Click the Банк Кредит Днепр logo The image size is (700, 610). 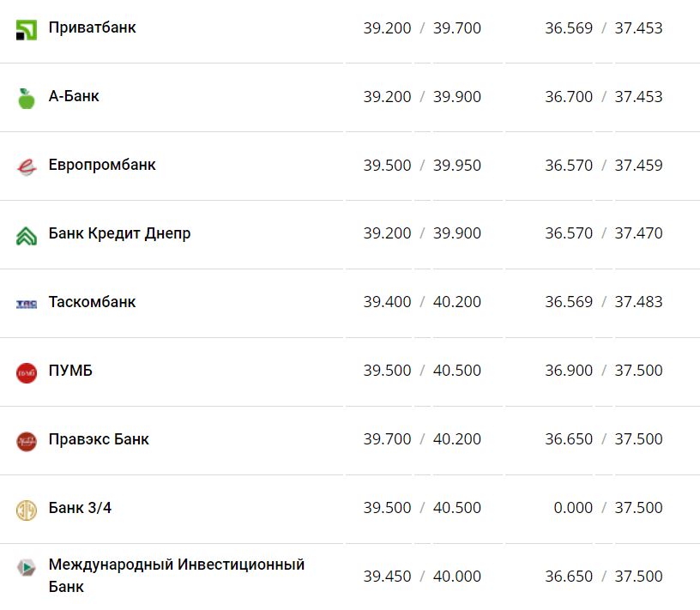[x=27, y=235]
